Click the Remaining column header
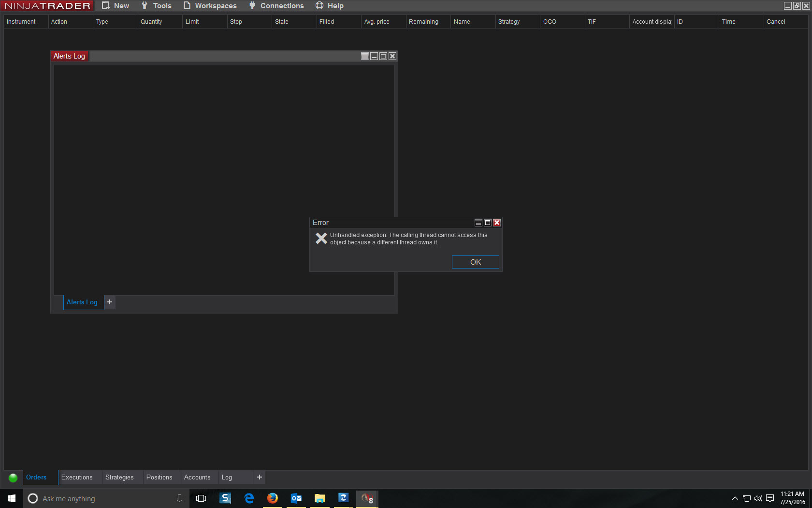The image size is (812, 508). [x=428, y=22]
